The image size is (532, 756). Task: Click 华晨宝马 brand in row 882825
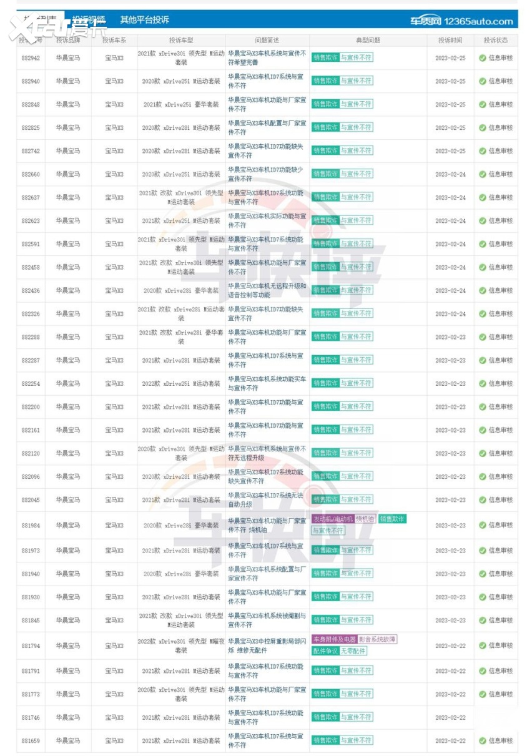68,128
